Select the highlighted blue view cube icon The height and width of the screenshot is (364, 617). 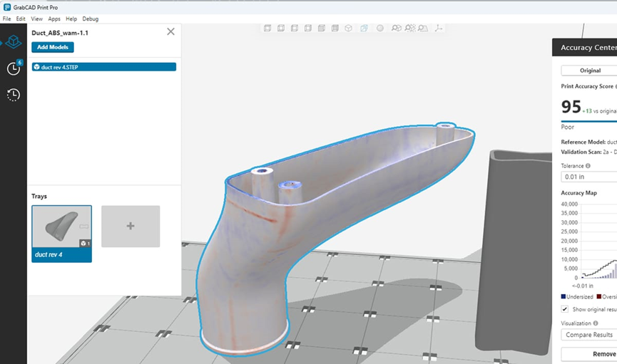[364, 28]
